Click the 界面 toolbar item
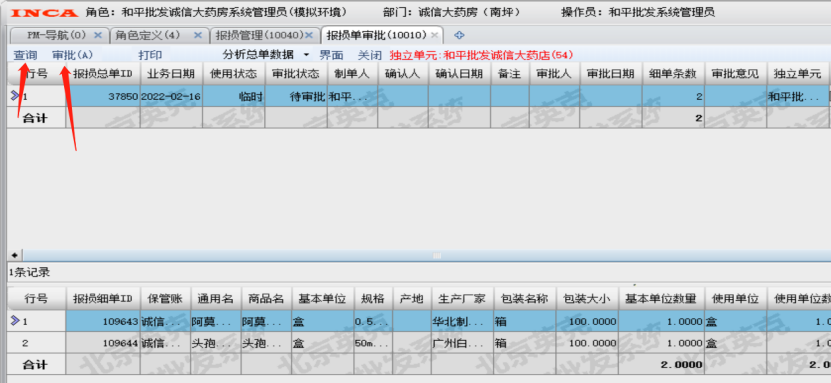Viewport: 831px width, 383px height. (x=331, y=55)
